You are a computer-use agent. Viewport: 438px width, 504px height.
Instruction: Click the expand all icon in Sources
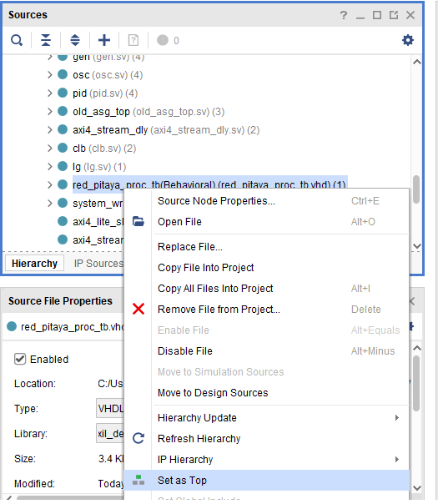tap(75, 41)
